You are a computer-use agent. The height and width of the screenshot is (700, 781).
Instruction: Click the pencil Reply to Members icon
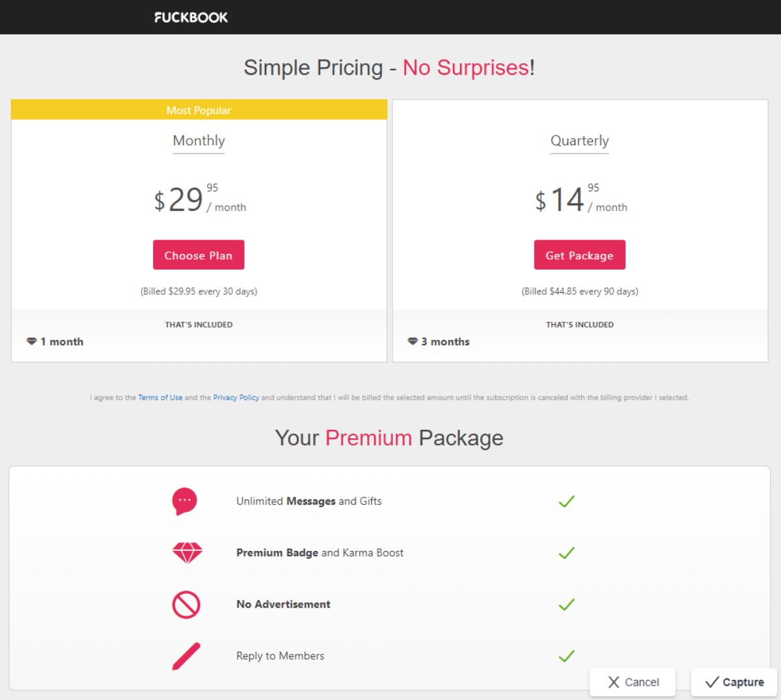pyautogui.click(x=186, y=656)
